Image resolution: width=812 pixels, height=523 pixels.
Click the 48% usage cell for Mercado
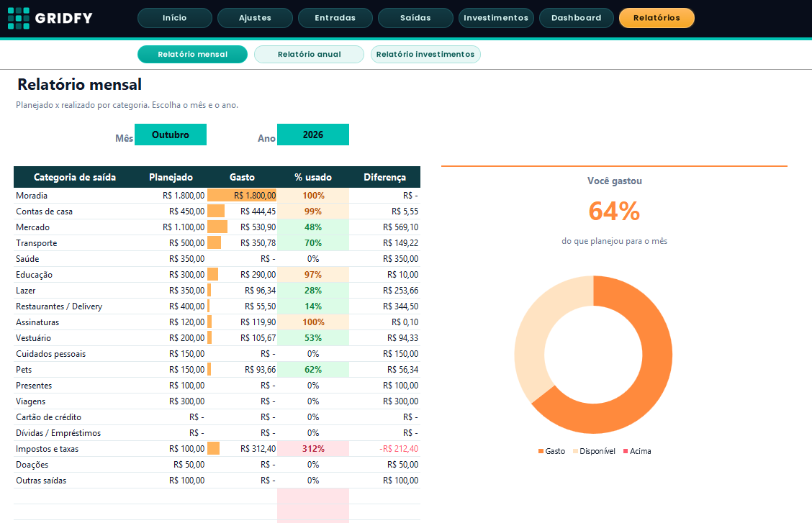(x=313, y=227)
